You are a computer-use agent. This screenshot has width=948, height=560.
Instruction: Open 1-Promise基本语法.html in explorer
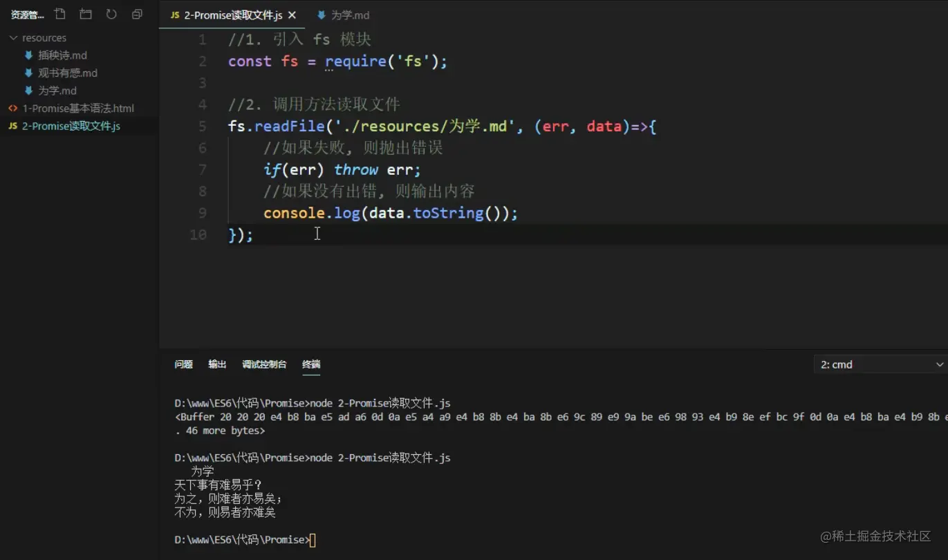coord(78,109)
